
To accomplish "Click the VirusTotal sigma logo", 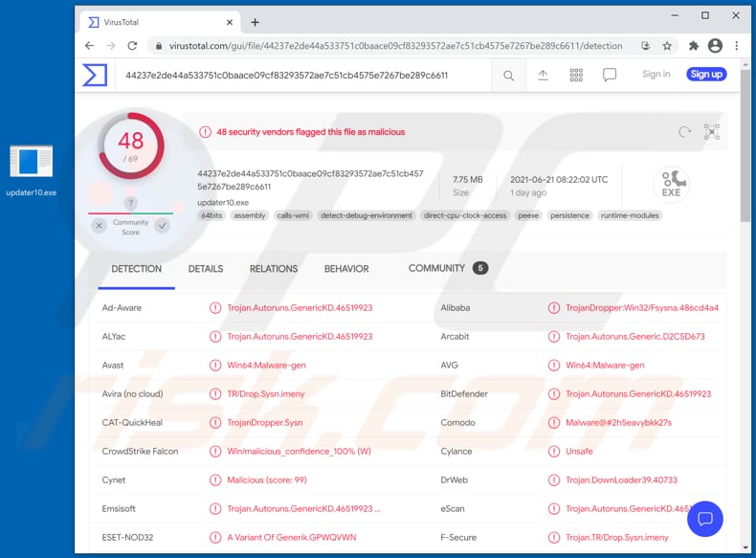I will point(95,76).
